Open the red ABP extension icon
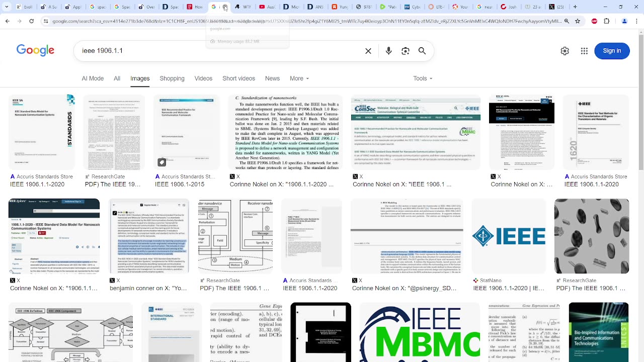This screenshot has height=362, width=644. click(x=594, y=22)
